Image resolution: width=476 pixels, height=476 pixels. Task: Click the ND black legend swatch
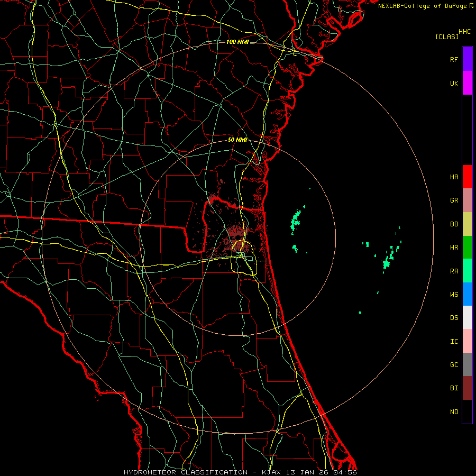pos(467,411)
